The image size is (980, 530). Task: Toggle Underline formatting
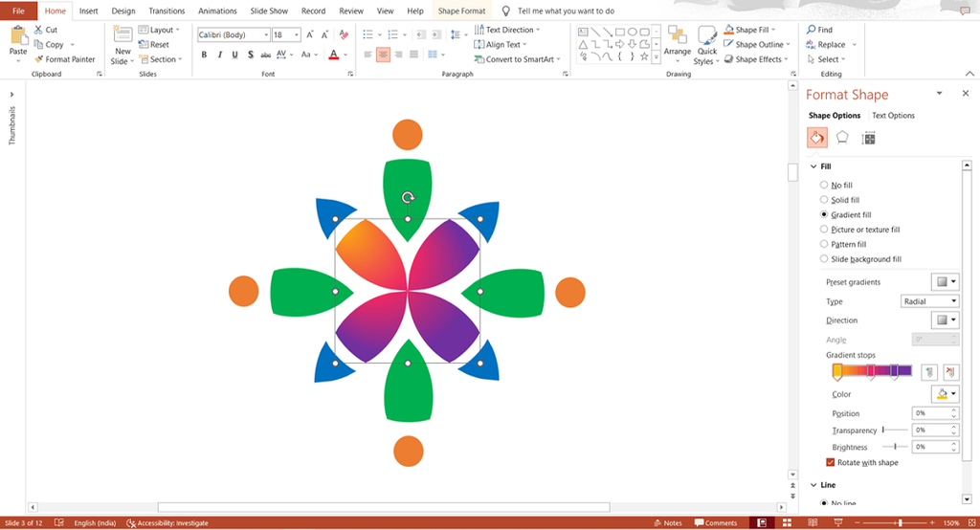point(235,55)
